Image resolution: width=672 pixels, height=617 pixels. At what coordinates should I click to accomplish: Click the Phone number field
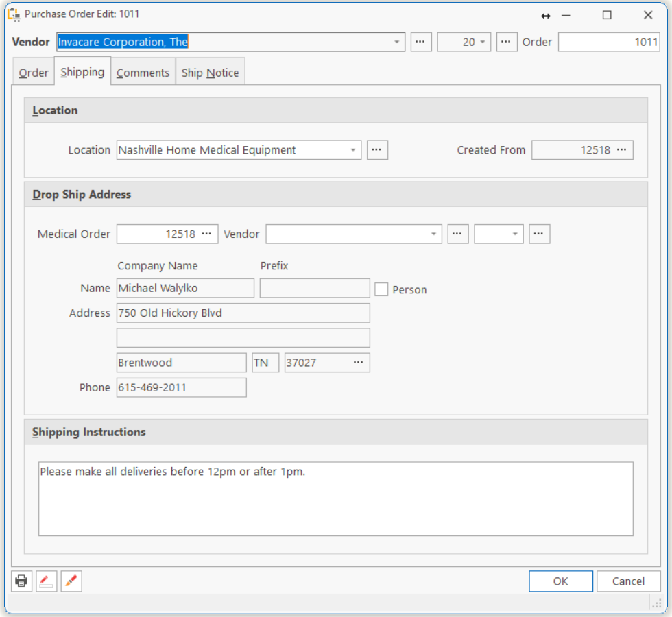pyautogui.click(x=181, y=387)
